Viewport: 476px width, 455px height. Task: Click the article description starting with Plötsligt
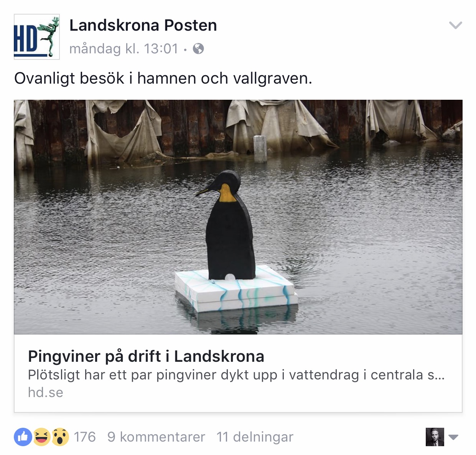(236, 375)
